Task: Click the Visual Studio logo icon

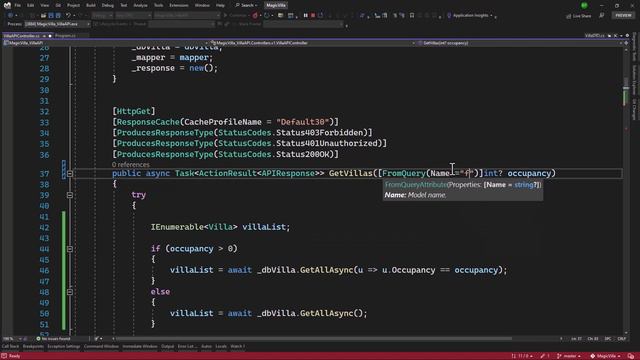Action: click(x=7, y=5)
